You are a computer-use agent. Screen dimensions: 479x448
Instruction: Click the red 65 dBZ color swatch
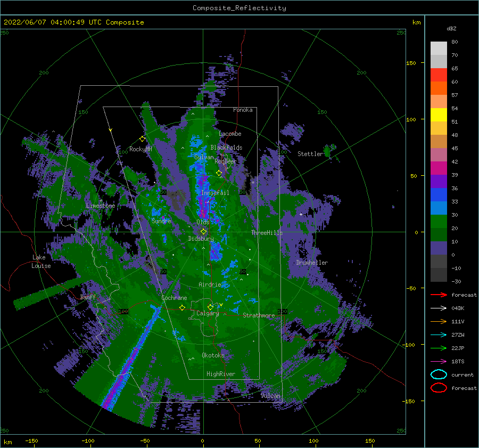click(x=439, y=75)
